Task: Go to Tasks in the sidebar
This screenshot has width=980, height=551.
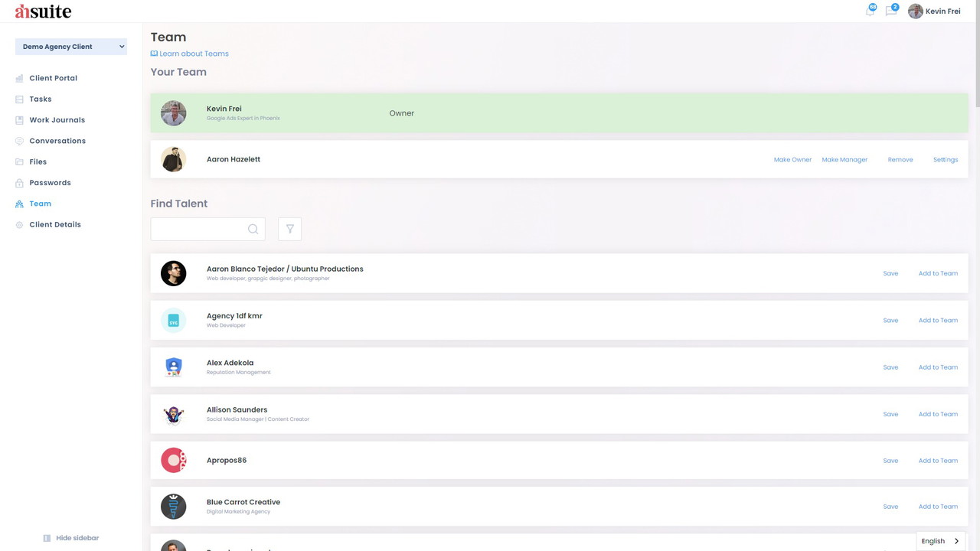Action: (x=41, y=99)
